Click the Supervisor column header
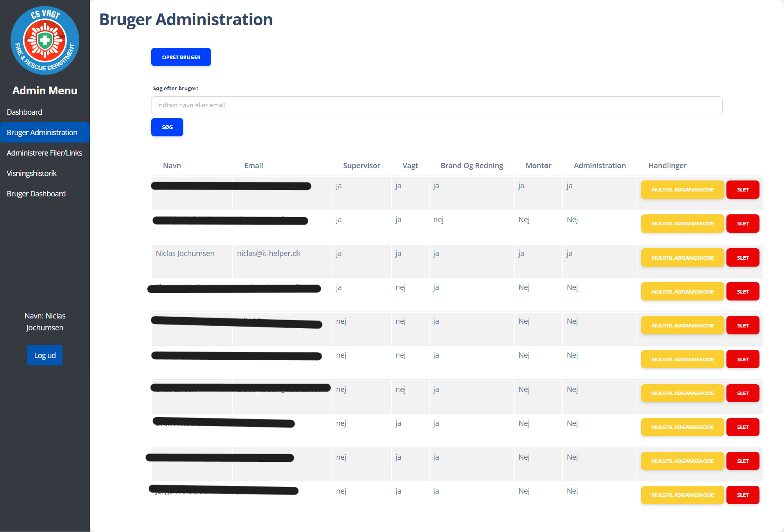Image resolution: width=784 pixels, height=532 pixels. [361, 166]
